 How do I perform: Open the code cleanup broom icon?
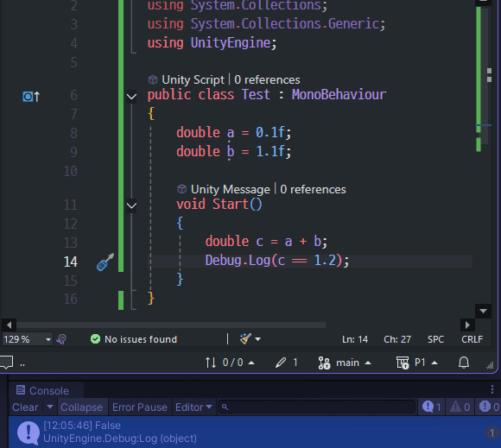(x=245, y=338)
